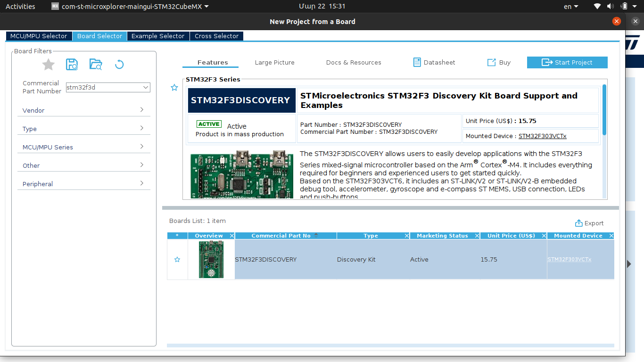Click the 'Active' marketing status cell
Screen dimensions: 644x362
pos(445,260)
